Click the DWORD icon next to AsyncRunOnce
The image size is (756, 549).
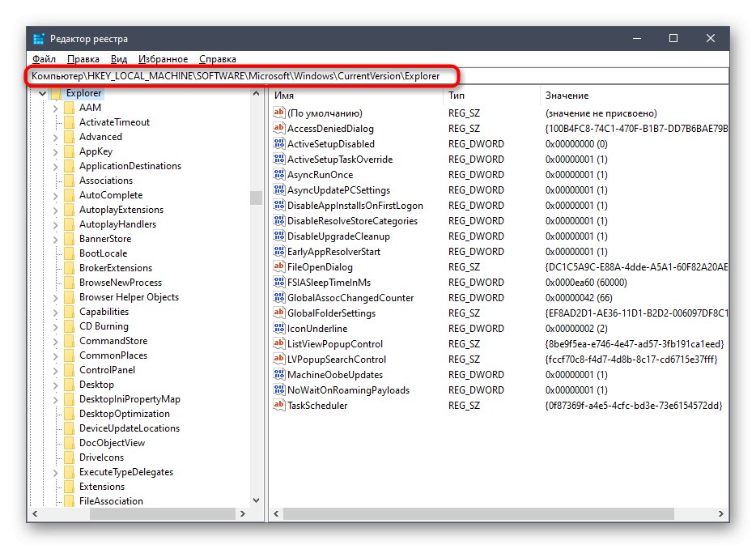click(278, 175)
